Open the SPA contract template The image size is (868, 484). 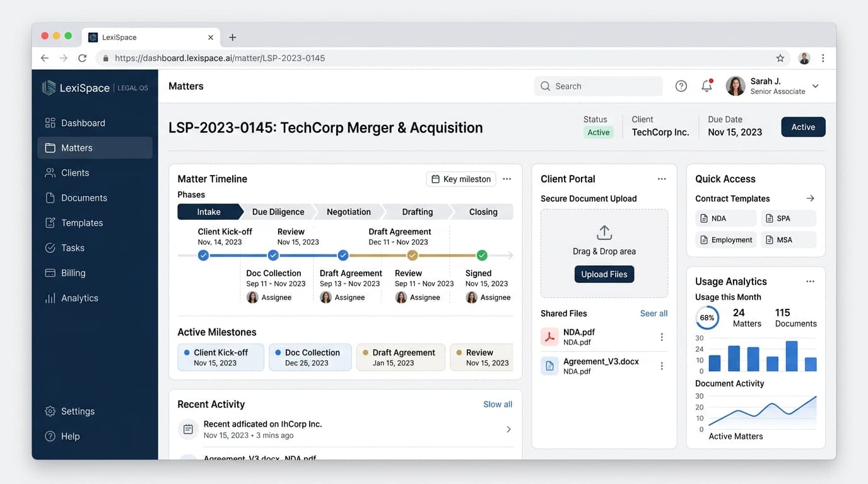pos(789,218)
